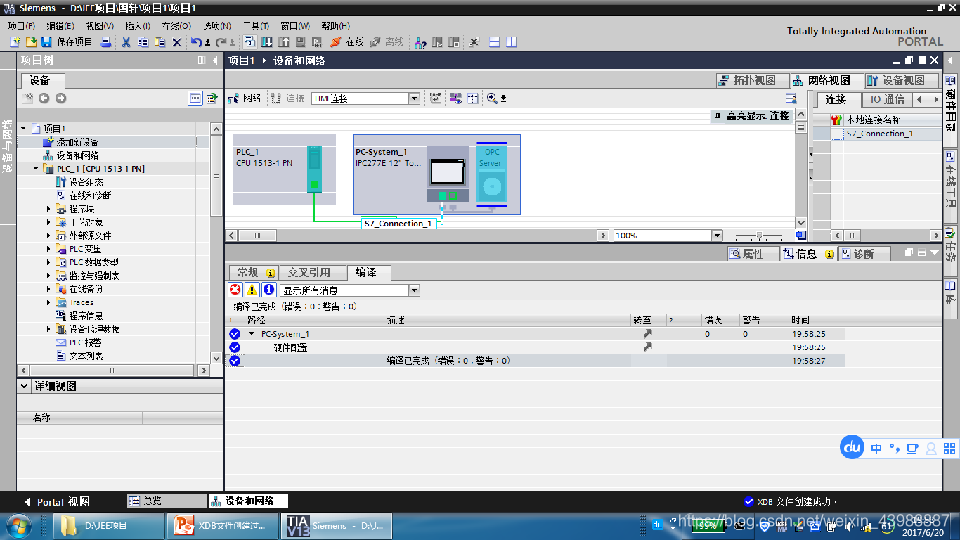Collapse the 详细视图 section
Screen dimensions: 960x540
24,386
